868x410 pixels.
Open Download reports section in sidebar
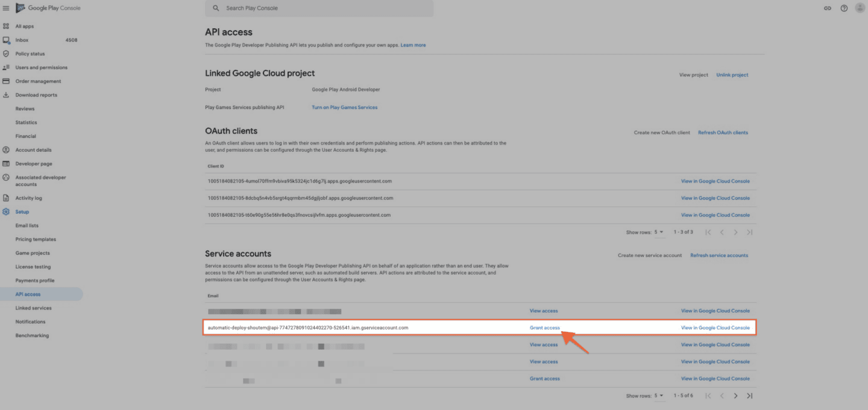coord(36,95)
